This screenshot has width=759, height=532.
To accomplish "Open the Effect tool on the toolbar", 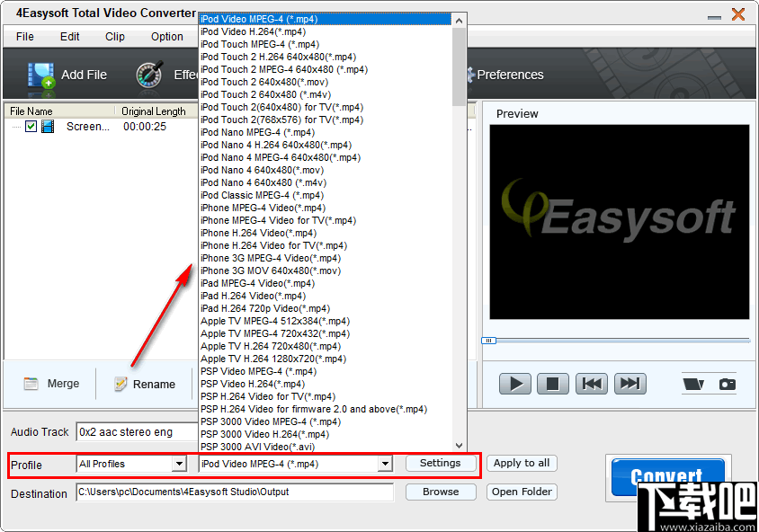I will (147, 75).
